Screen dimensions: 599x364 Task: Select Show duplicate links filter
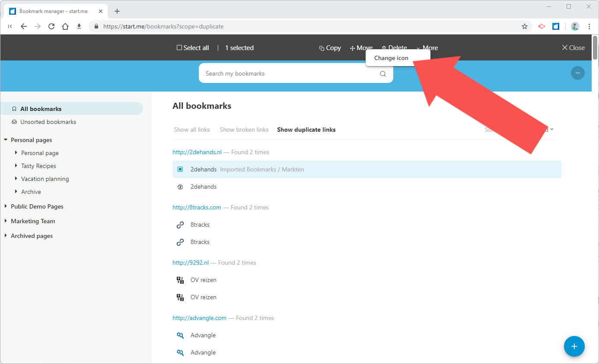[x=306, y=130]
